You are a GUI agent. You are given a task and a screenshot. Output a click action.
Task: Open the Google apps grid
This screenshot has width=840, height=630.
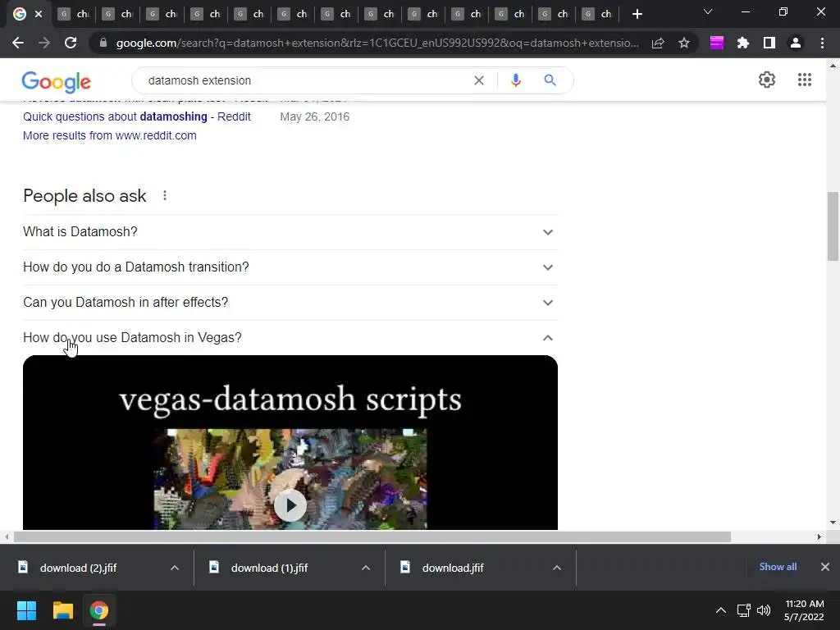[x=805, y=80]
